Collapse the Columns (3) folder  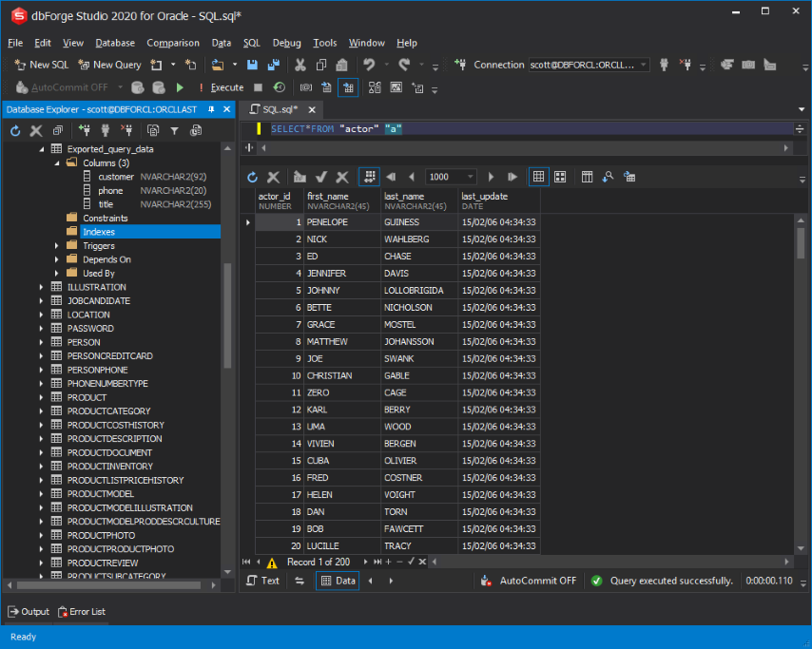tap(57, 163)
